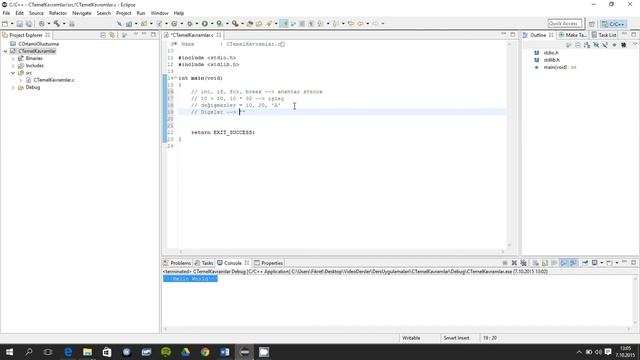Viewport: 640px width, 360px height.
Task: Expand the CTemelKavramlar.c file node
Action: 21,80
